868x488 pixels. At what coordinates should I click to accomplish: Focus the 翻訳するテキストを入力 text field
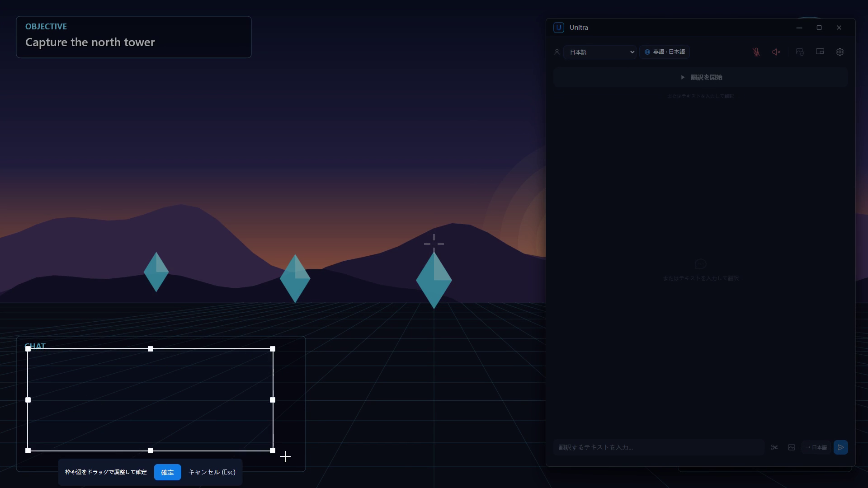[x=659, y=447]
